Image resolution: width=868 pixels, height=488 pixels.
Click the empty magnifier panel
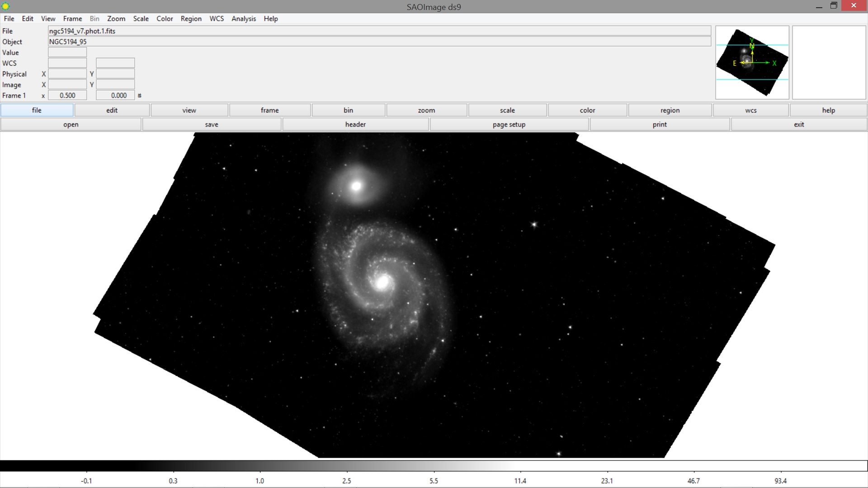click(x=830, y=62)
